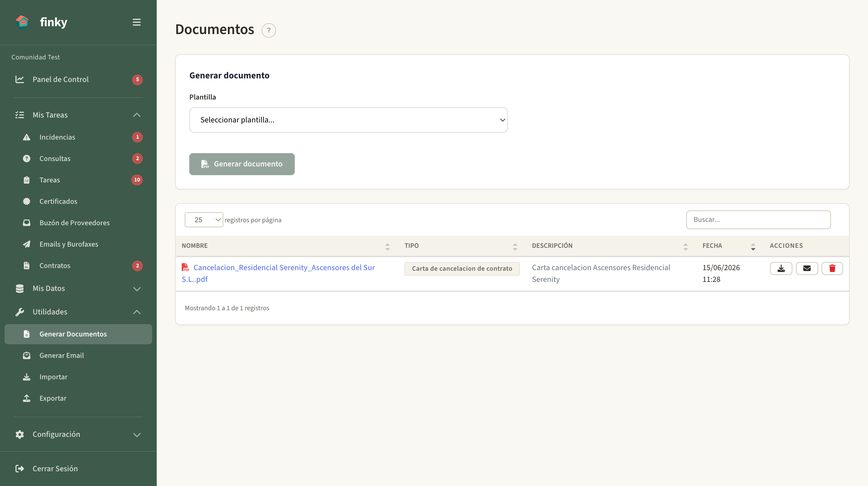Open the Contratos menu item

click(78, 266)
